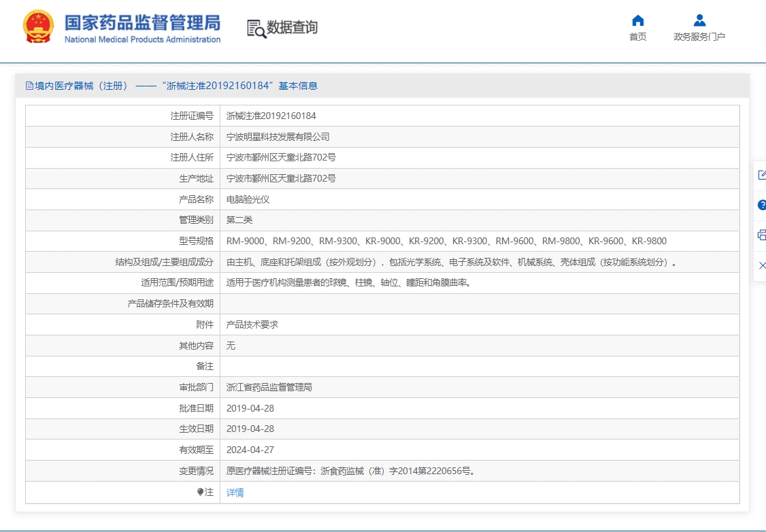766x532 pixels.
Task: Click 国家药品监督管理局 title
Action: [x=142, y=22]
